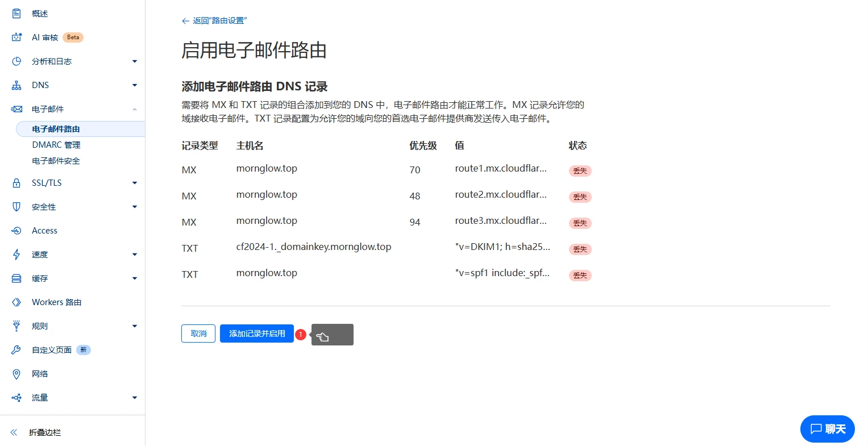The width and height of the screenshot is (868, 446).
Task: Click the 添加记录并启用 button
Action: click(x=256, y=334)
